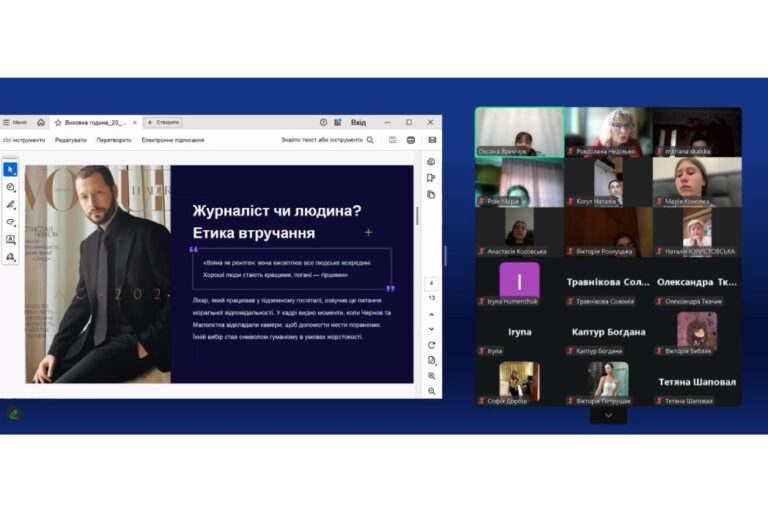The image size is (768, 513).
Task: Select Каптур Богдана participant tile
Action: pyautogui.click(x=608, y=332)
